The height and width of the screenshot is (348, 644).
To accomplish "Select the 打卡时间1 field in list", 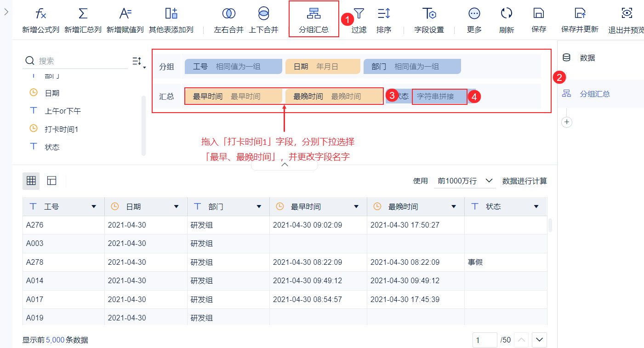I will click(x=61, y=129).
